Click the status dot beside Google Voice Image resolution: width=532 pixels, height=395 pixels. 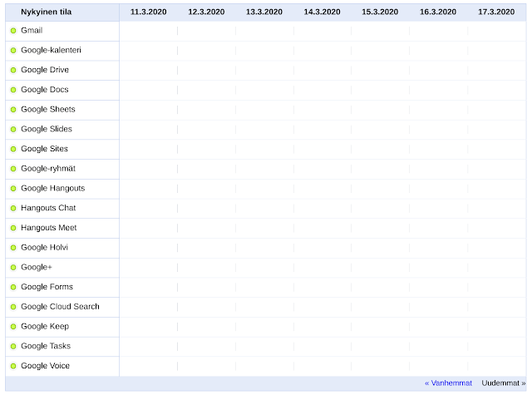[x=13, y=366]
